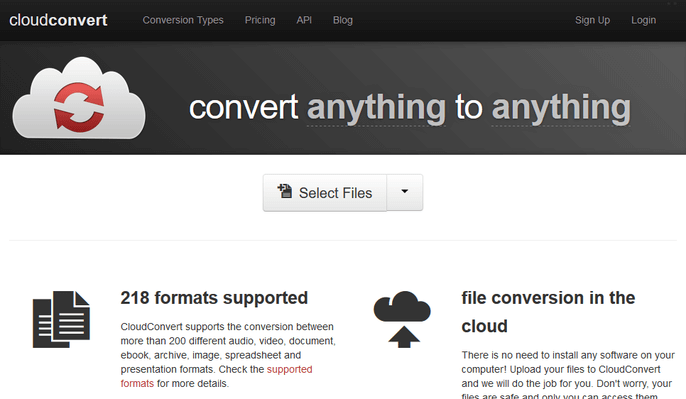Visit the Blog link
This screenshot has width=686, height=399.
343,20
